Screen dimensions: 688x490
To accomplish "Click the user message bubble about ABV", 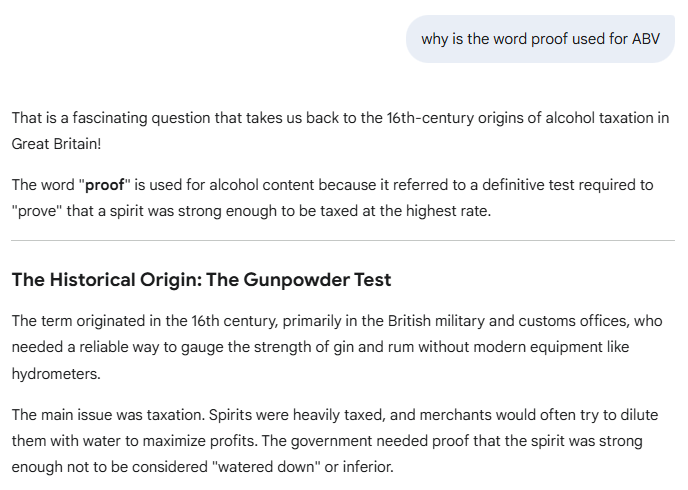I will point(540,39).
